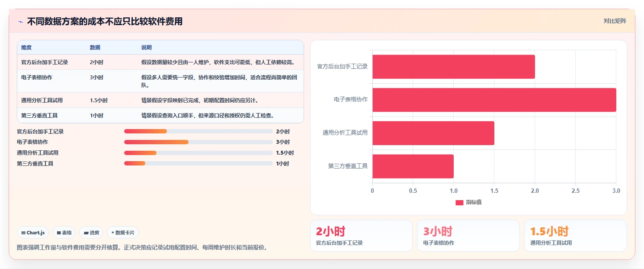Toggle the 指标值 legend label
644x269 pixels.
[x=474, y=202]
